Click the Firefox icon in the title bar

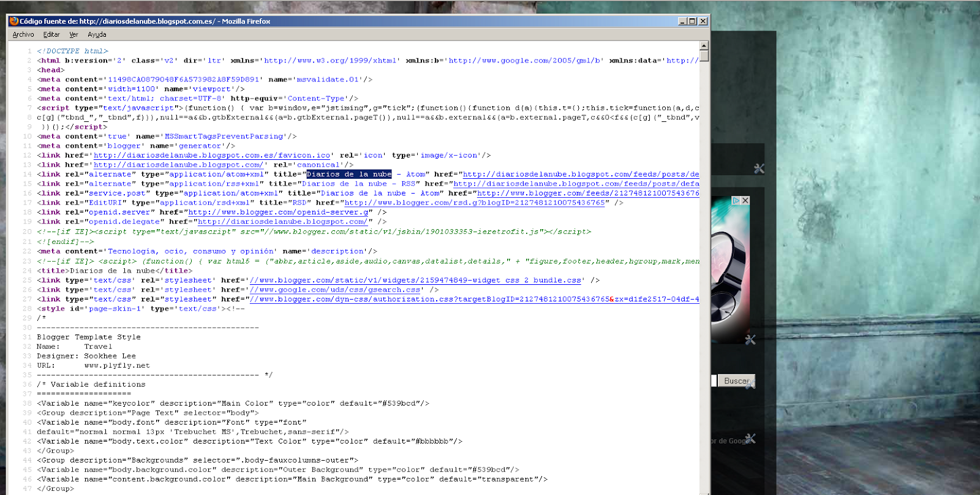14,21
